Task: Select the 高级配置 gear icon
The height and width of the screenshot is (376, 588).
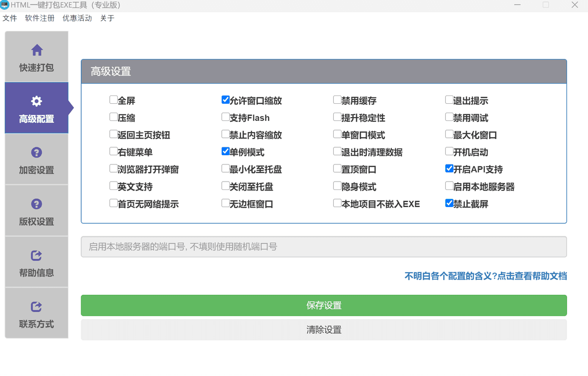Action: pos(36,101)
